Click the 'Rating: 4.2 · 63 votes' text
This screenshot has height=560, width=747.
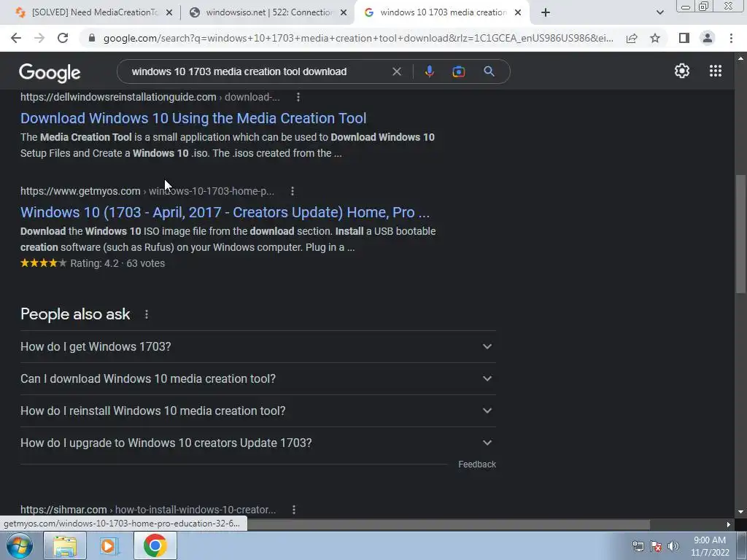click(x=117, y=263)
